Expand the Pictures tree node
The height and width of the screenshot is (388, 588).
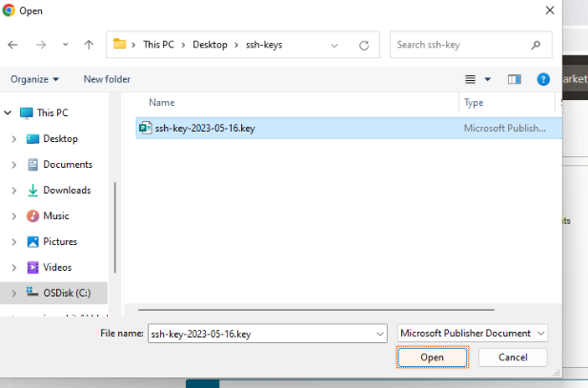[14, 242]
